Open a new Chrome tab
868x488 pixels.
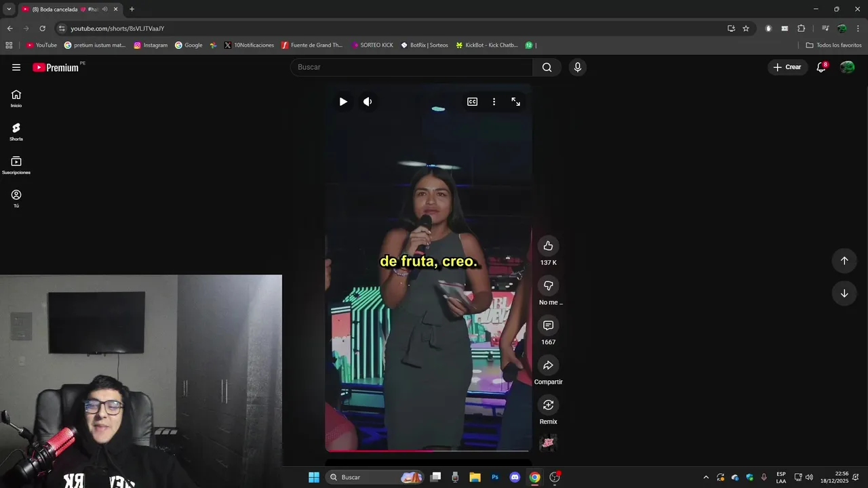[x=132, y=9]
